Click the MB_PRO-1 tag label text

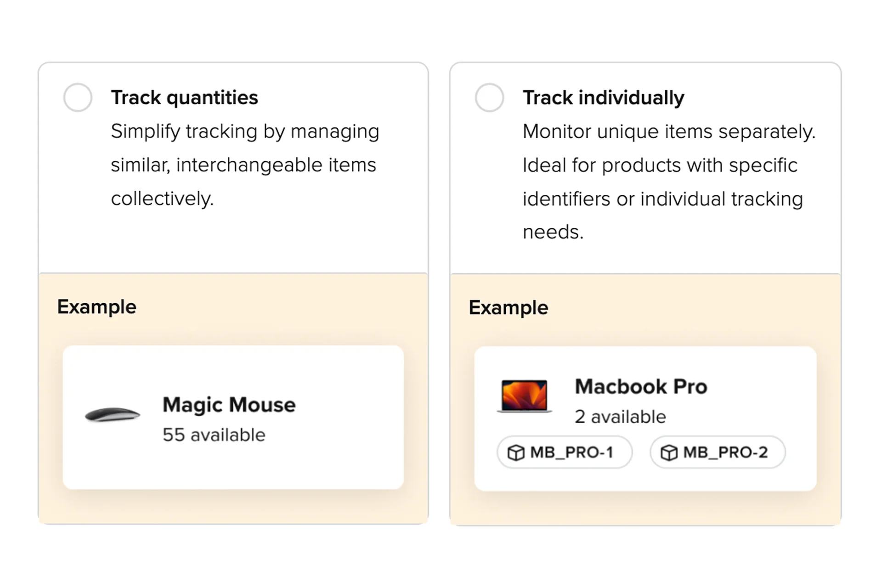click(x=571, y=452)
